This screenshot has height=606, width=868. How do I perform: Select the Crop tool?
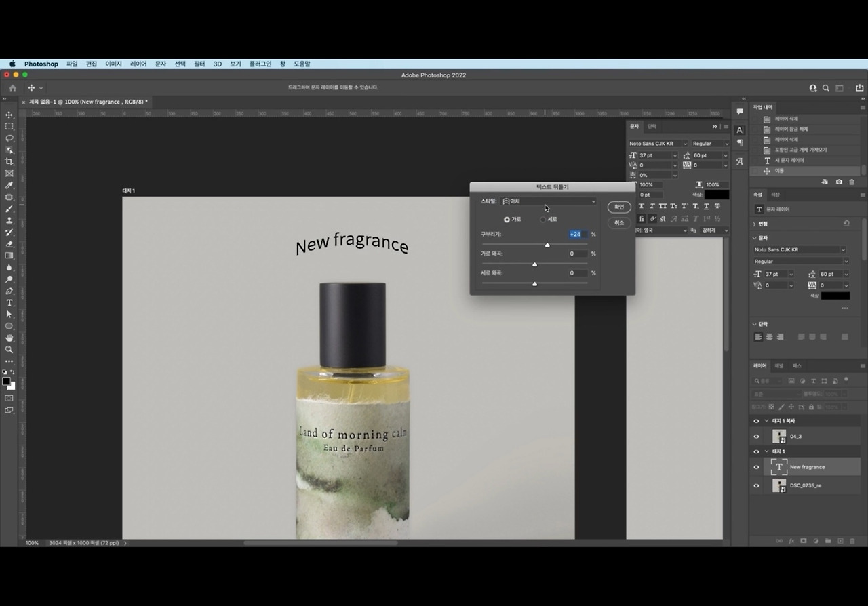9,161
